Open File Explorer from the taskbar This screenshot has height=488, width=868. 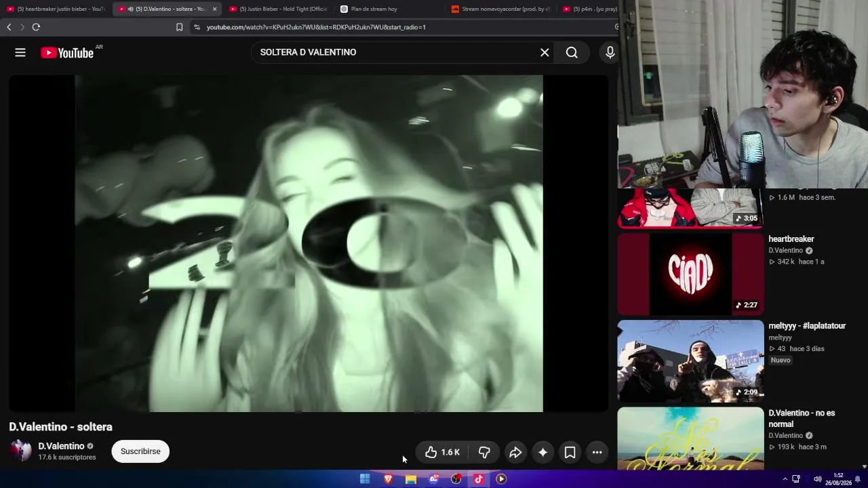[x=411, y=479]
